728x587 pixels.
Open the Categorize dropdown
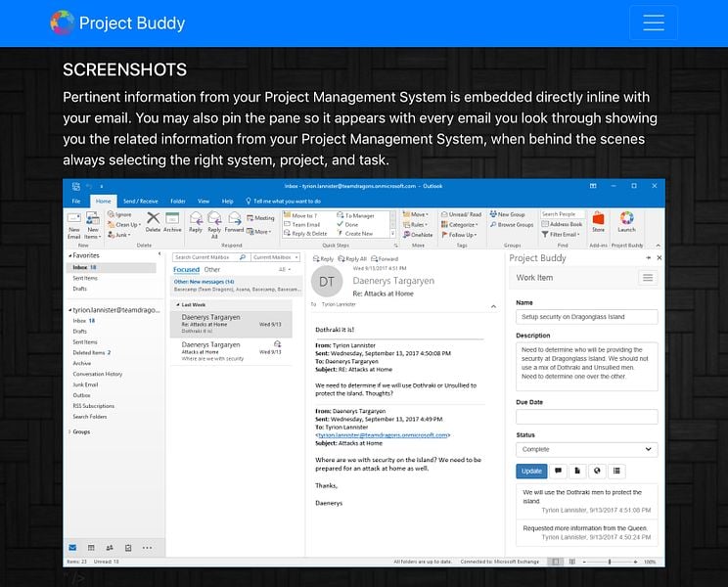coord(459,225)
